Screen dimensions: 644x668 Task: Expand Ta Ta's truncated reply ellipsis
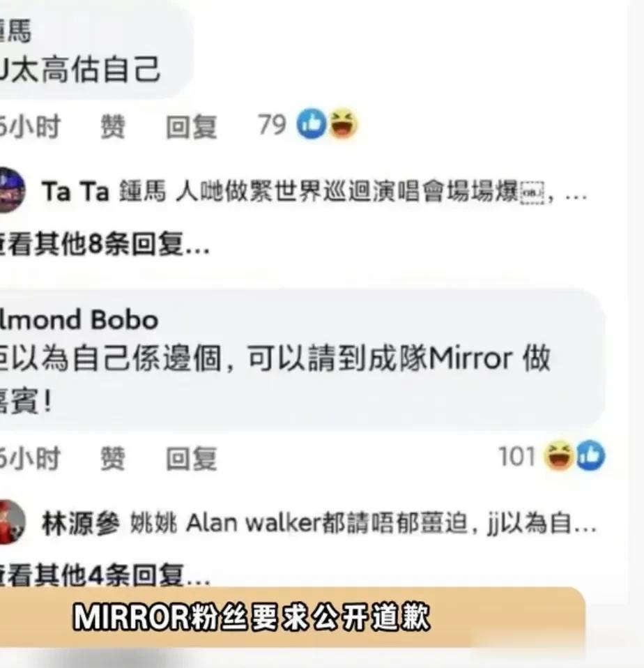click(x=576, y=195)
